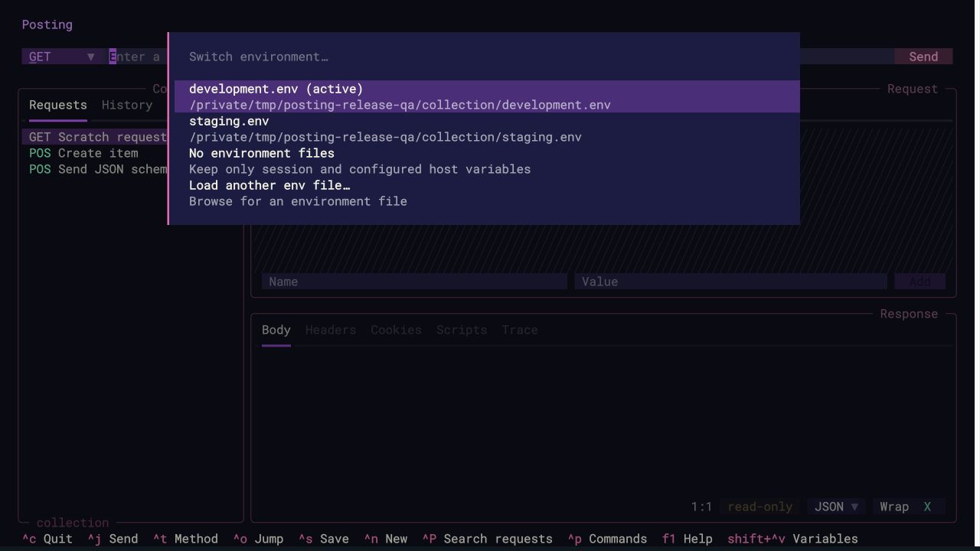This screenshot has height=551, width=980.
Task: Open the response Headers tab
Action: [331, 330]
